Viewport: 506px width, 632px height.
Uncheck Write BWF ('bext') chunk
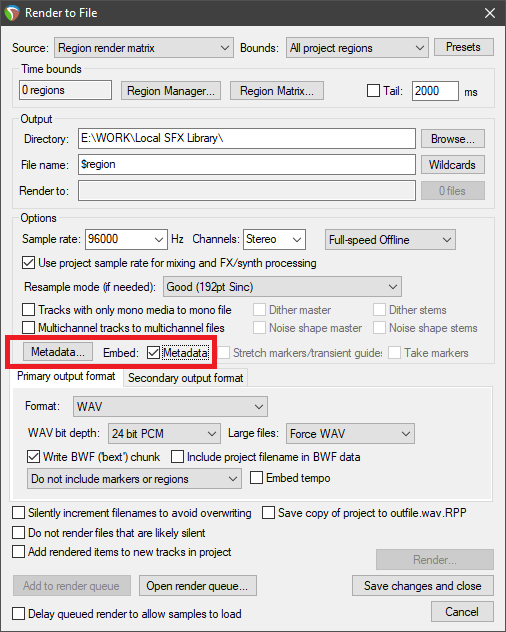[x=33, y=457]
